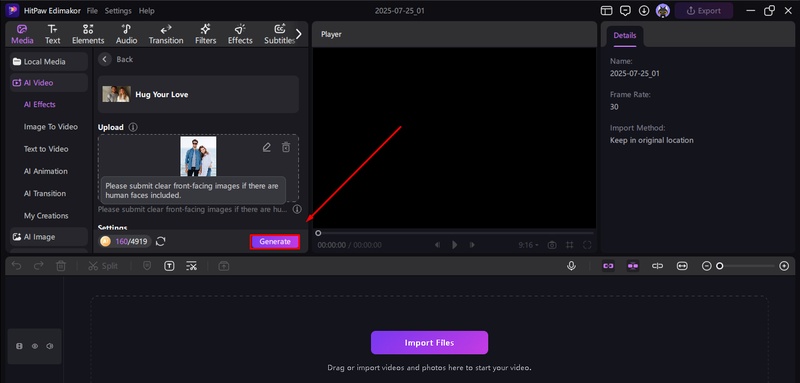Screen dimensions: 800x383
Task: Select Local Media in sidebar
Action: click(x=49, y=62)
